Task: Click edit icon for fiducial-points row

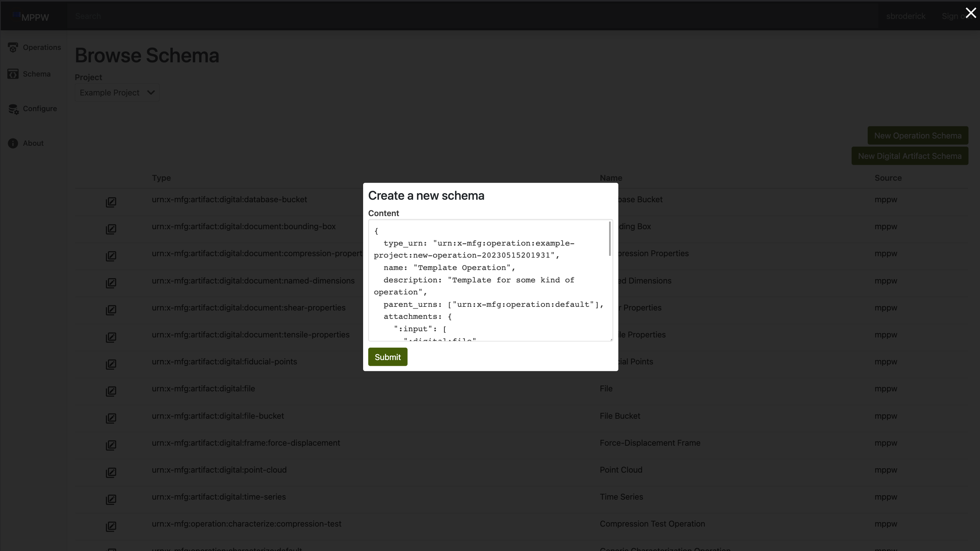Action: (111, 364)
